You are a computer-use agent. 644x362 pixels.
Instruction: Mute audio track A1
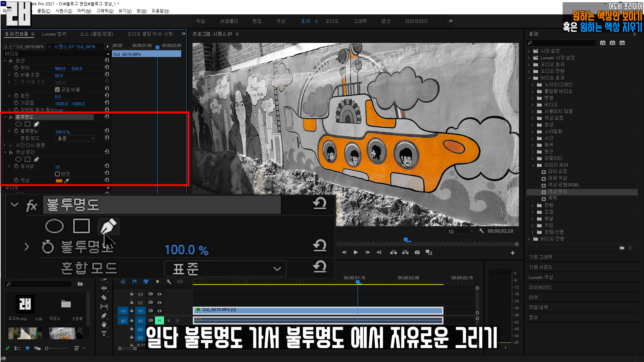click(x=159, y=320)
